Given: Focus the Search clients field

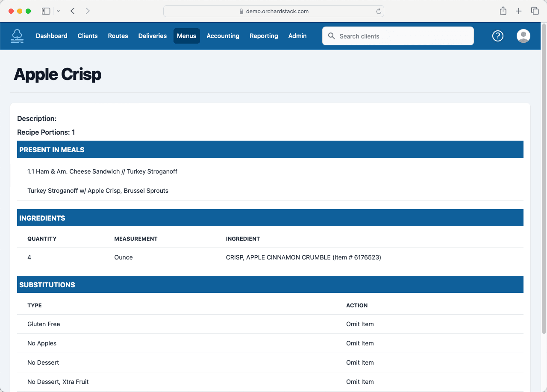Looking at the screenshot, I should 402,36.
